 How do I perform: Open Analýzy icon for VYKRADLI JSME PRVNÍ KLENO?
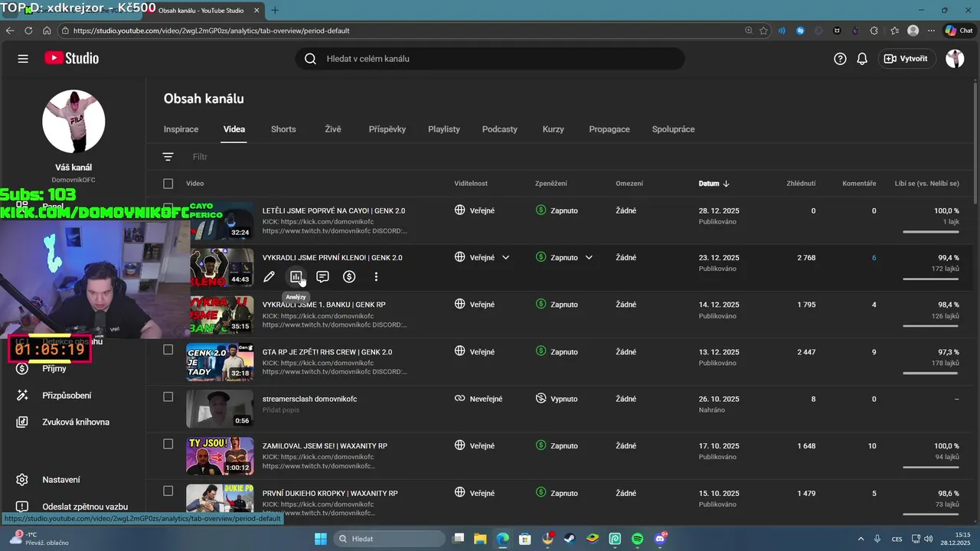296,277
